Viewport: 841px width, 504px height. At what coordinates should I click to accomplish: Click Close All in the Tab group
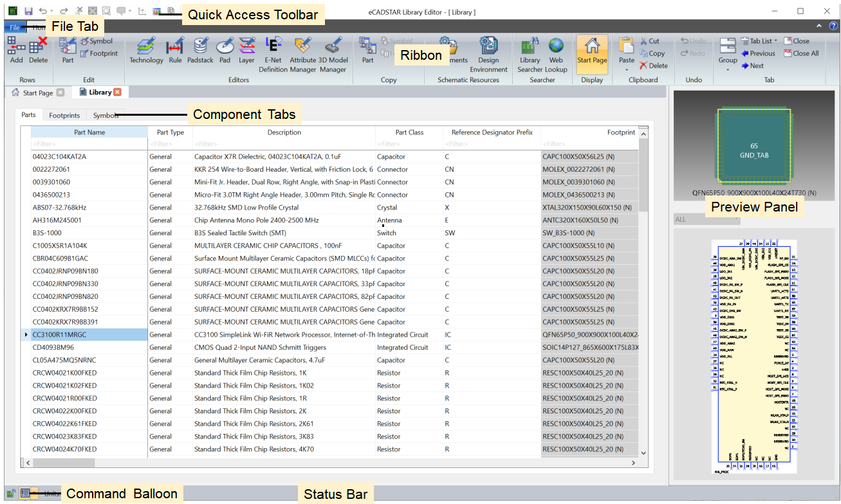tap(801, 53)
